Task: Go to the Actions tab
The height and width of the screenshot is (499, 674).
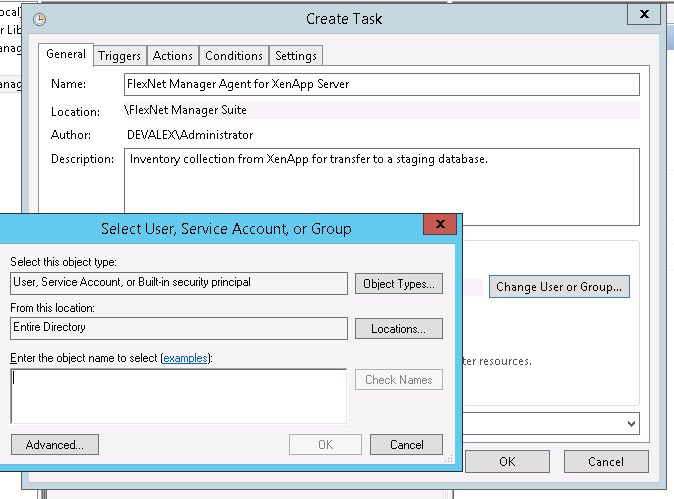Action: [173, 56]
